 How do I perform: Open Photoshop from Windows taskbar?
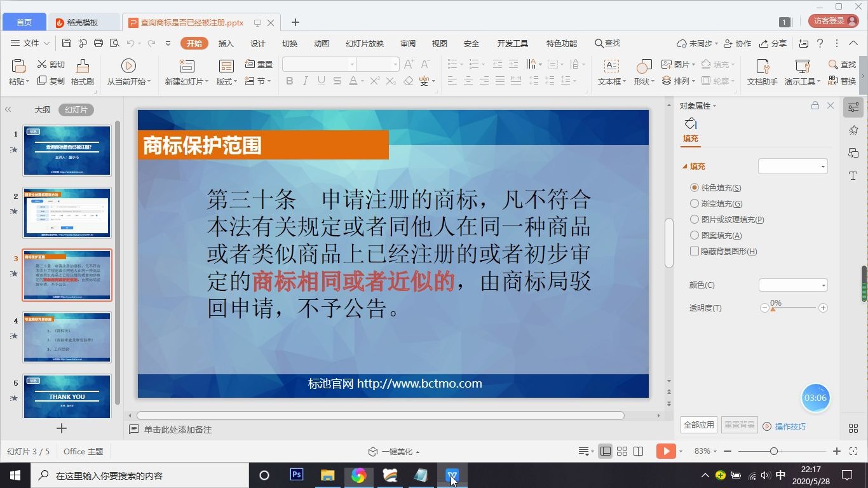[296, 475]
